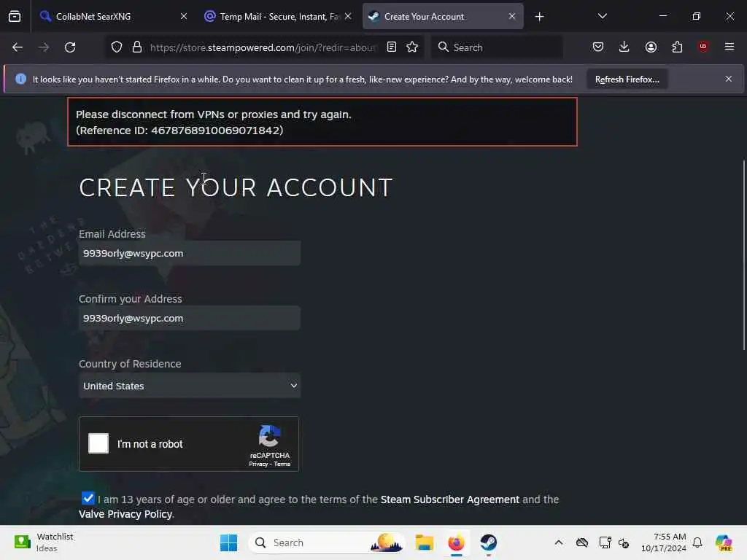Screen dimensions: 747x560
Task: Expand Country of Residence dropdown
Action: [190, 386]
